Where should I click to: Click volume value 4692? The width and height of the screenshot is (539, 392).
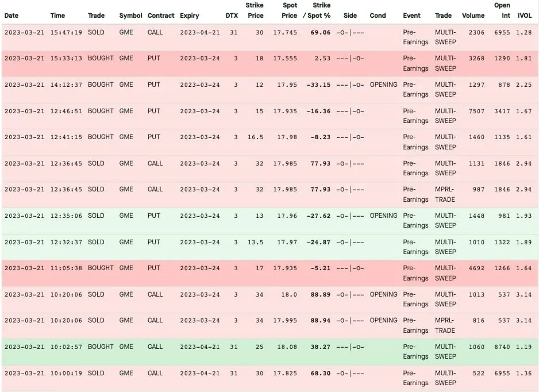476,268
